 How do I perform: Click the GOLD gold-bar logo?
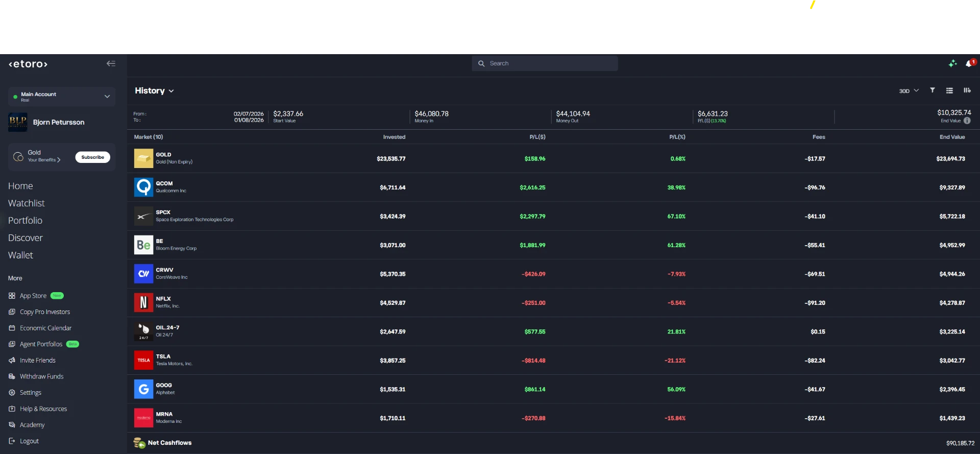[143, 158]
